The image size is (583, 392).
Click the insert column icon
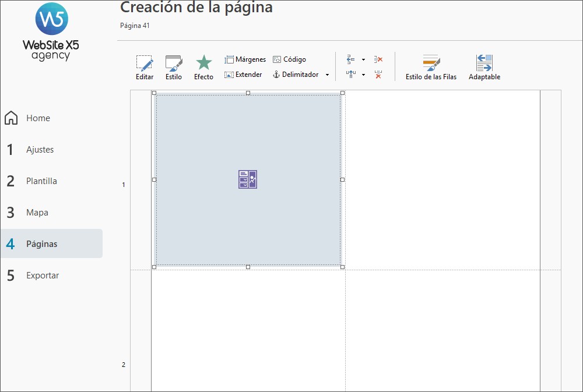pyautogui.click(x=351, y=75)
